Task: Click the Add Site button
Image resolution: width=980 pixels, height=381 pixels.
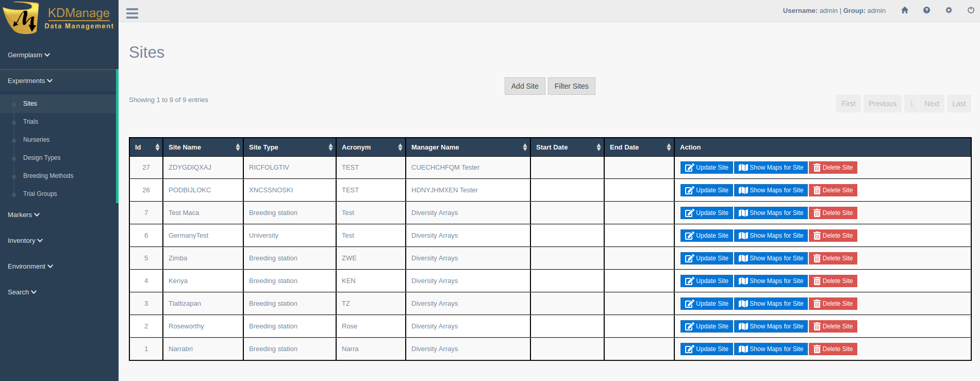Action: [524, 86]
